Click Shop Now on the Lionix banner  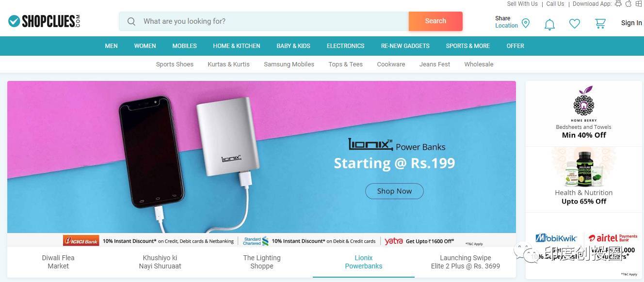pyautogui.click(x=394, y=191)
